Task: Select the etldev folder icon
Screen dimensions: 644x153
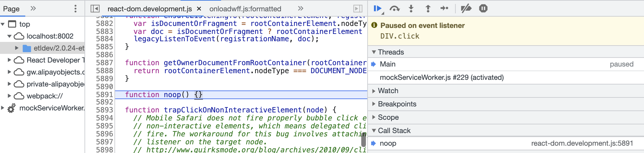Action: (x=27, y=49)
